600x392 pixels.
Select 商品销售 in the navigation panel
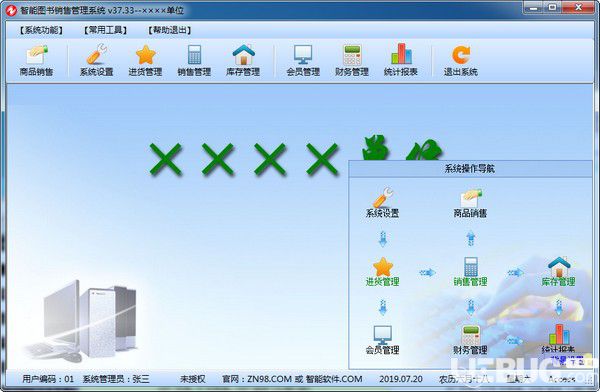pyautogui.click(x=471, y=203)
